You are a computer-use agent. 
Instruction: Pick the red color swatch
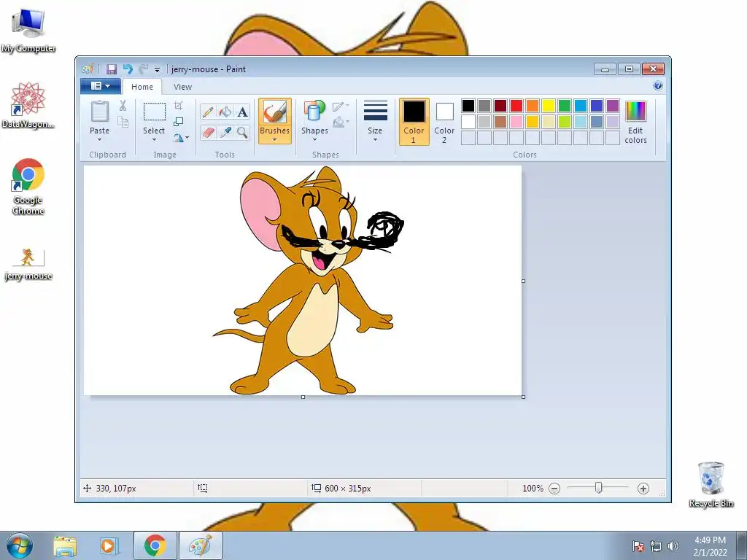[x=516, y=106]
